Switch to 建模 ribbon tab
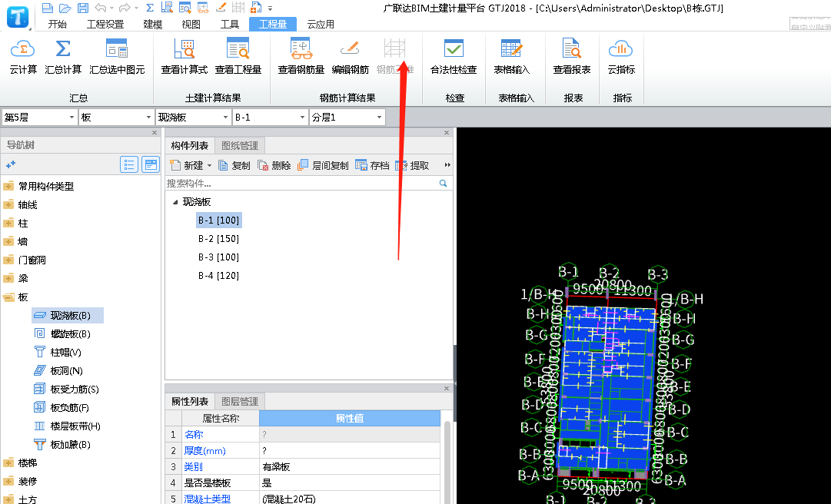Viewport: 831px width, 504px height. (153, 25)
